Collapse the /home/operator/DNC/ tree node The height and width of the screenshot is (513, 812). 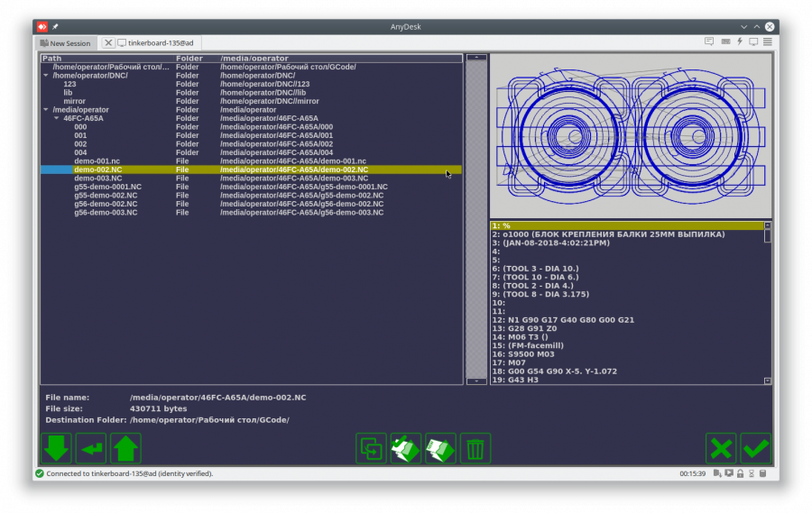coord(46,76)
